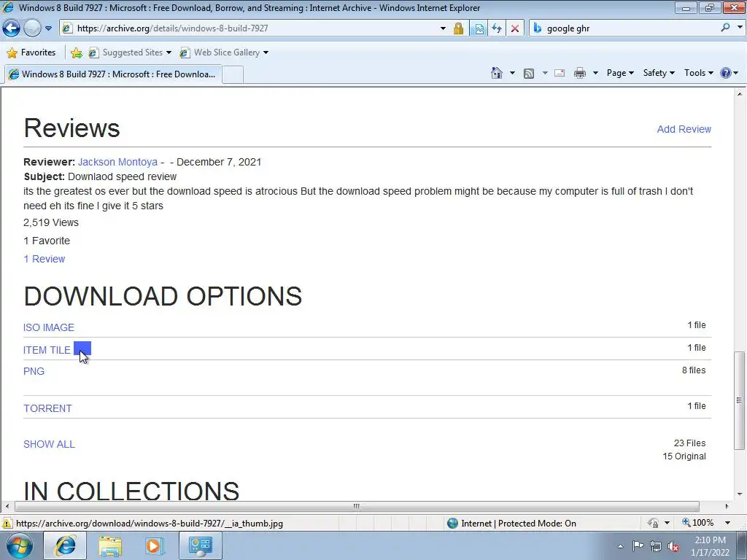Click the taskbar clock showing 2:10 PM
Screen dimensions: 747x560
710,546
